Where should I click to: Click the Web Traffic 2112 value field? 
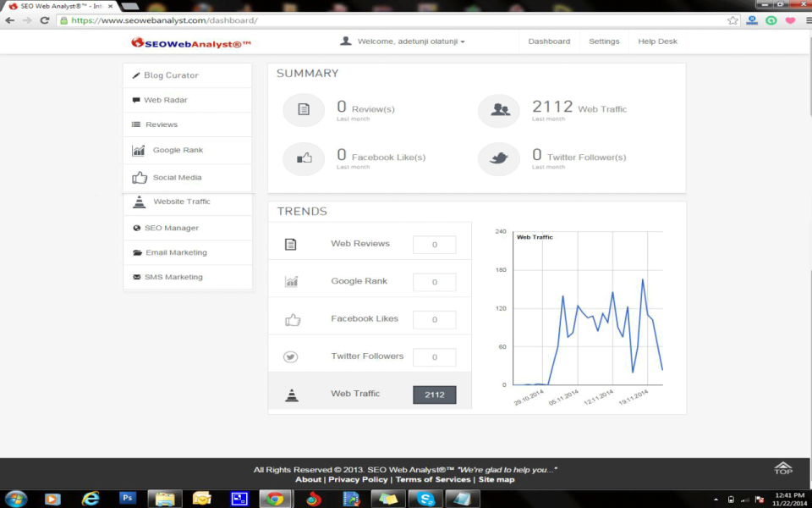coord(434,394)
